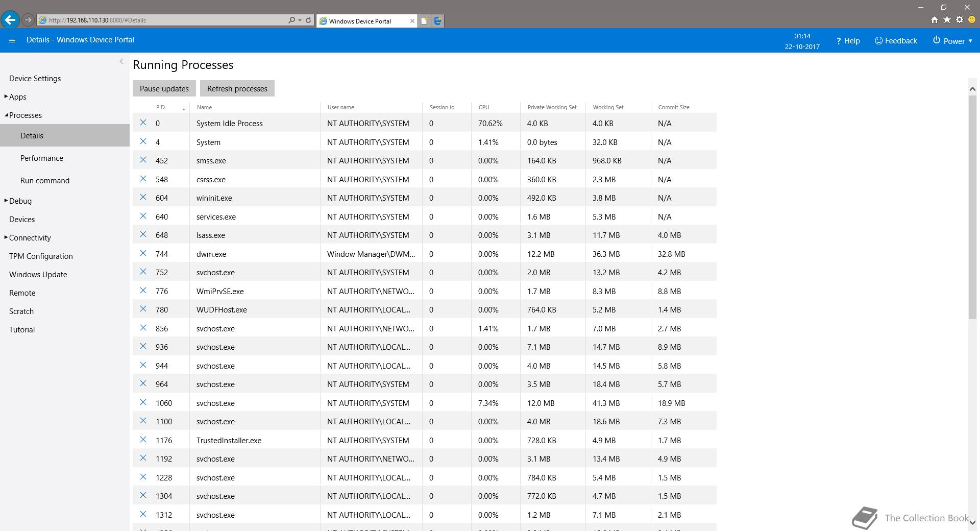The width and height of the screenshot is (980, 531).
Task: Select the Details page under Processes
Action: pyautogui.click(x=65, y=135)
